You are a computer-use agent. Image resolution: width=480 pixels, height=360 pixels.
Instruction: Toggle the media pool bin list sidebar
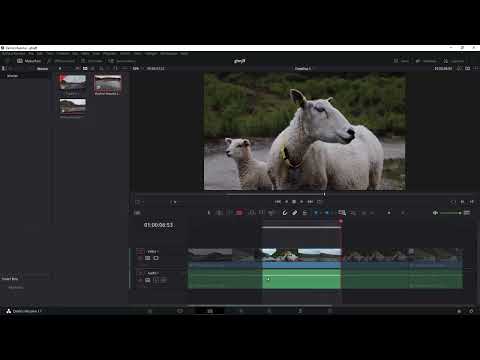pos(4,68)
